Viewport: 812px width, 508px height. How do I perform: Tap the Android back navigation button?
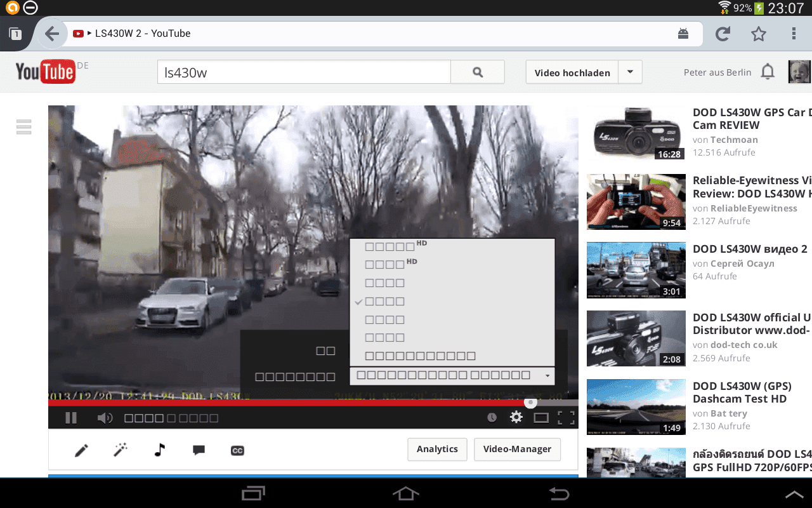[x=559, y=493]
